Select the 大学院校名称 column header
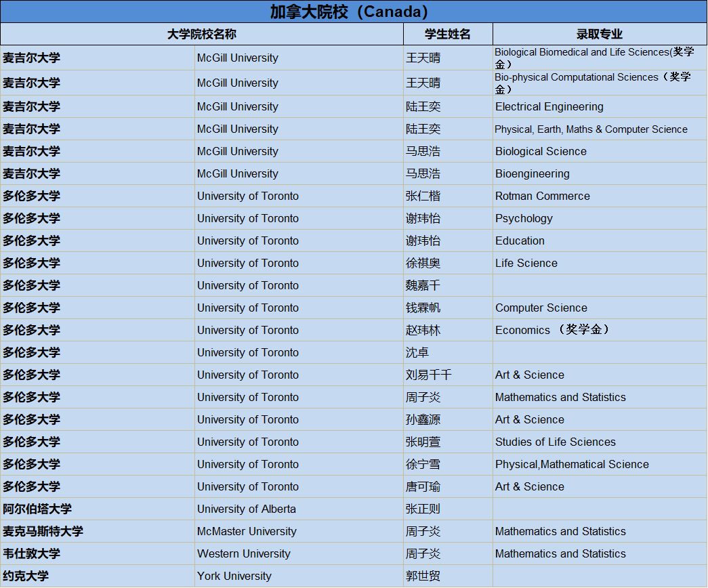 pos(202,35)
